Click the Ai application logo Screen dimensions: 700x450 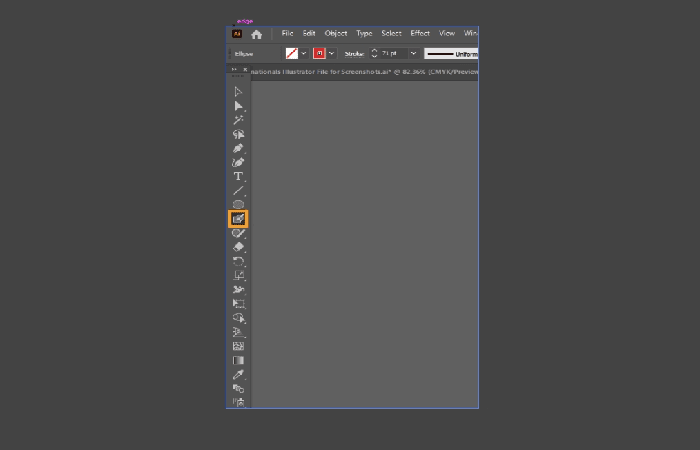point(237,34)
